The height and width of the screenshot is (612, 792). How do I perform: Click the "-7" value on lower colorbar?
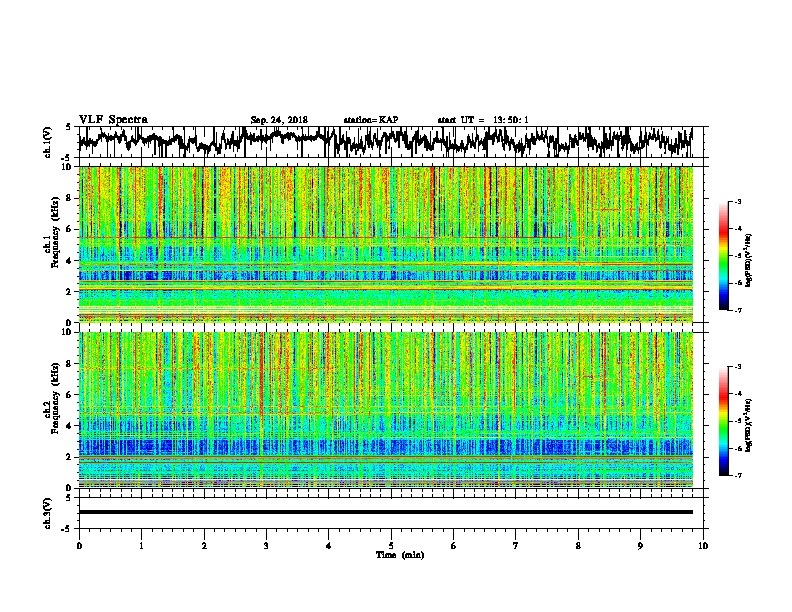[x=737, y=475]
